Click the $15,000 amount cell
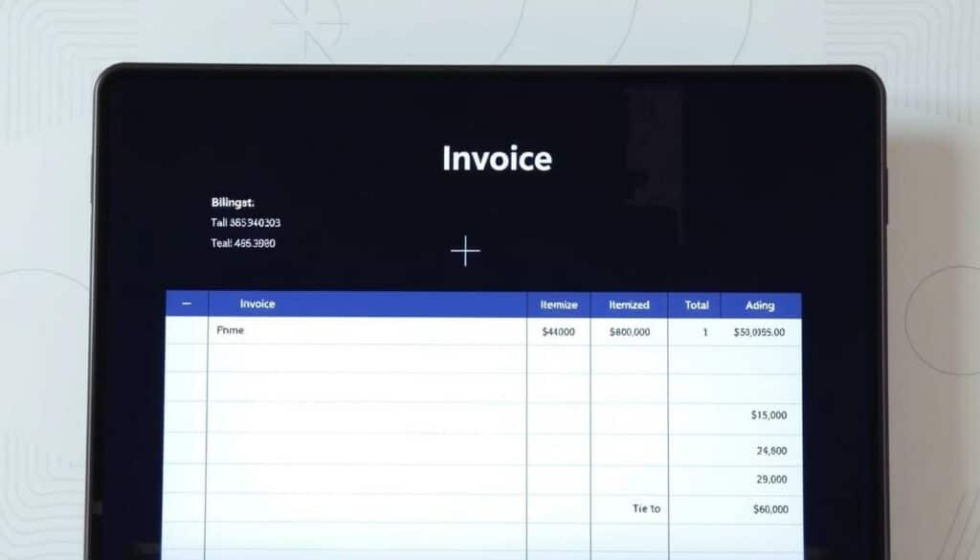The width and height of the screenshot is (980, 560). (x=769, y=415)
